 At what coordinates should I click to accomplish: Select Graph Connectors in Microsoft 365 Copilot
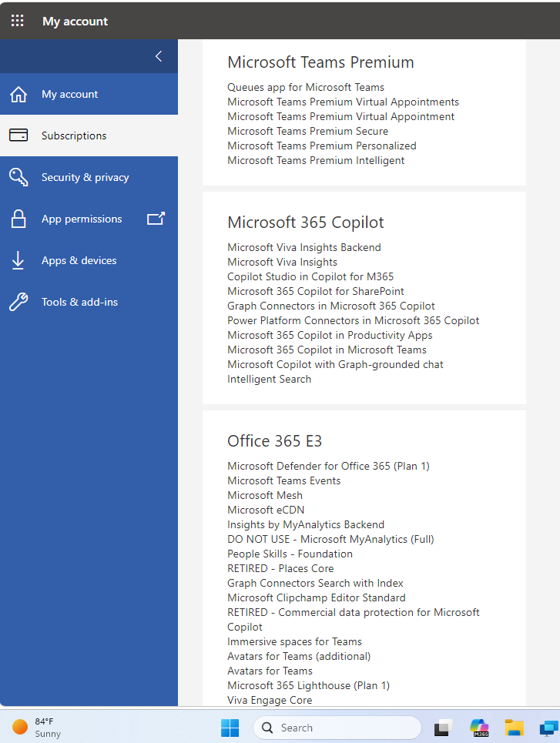(x=331, y=306)
